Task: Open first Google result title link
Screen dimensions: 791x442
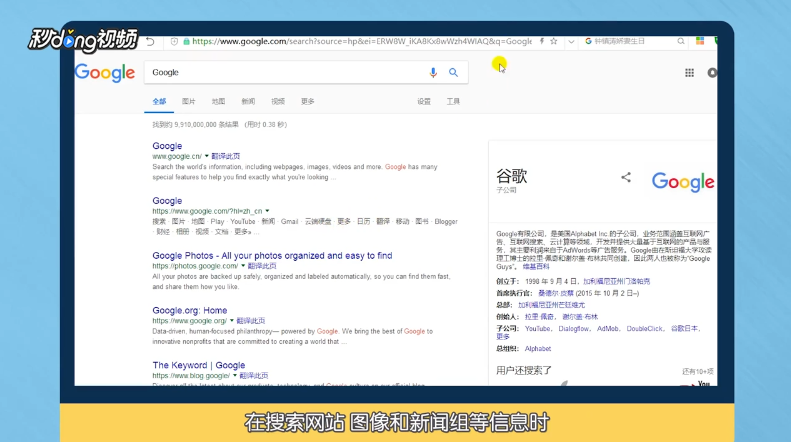Action: pyautogui.click(x=167, y=146)
